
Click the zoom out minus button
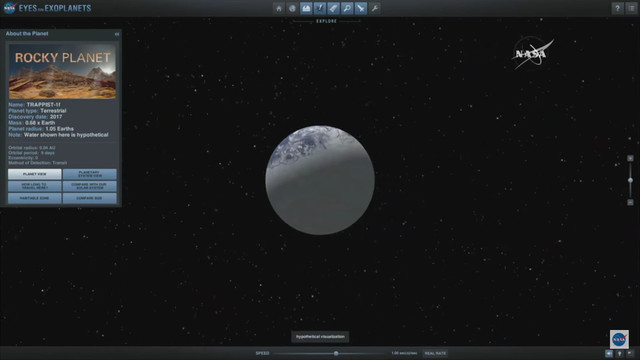pos(630,202)
